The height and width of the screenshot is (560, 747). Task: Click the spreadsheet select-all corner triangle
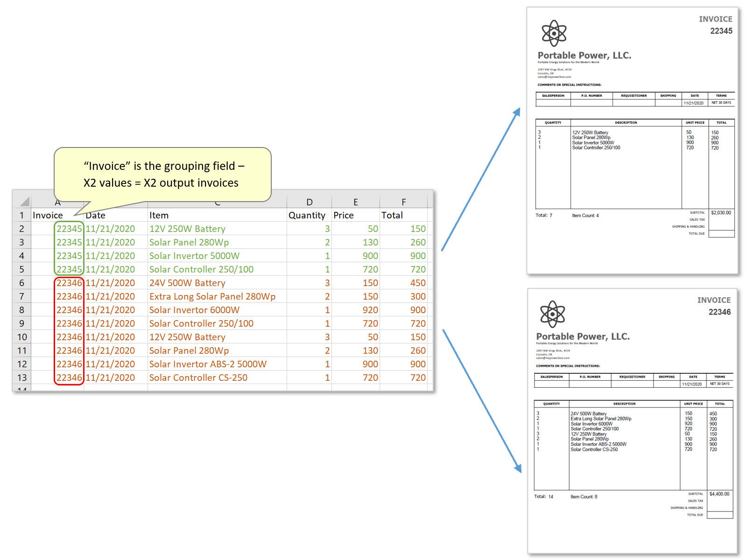[x=24, y=202]
